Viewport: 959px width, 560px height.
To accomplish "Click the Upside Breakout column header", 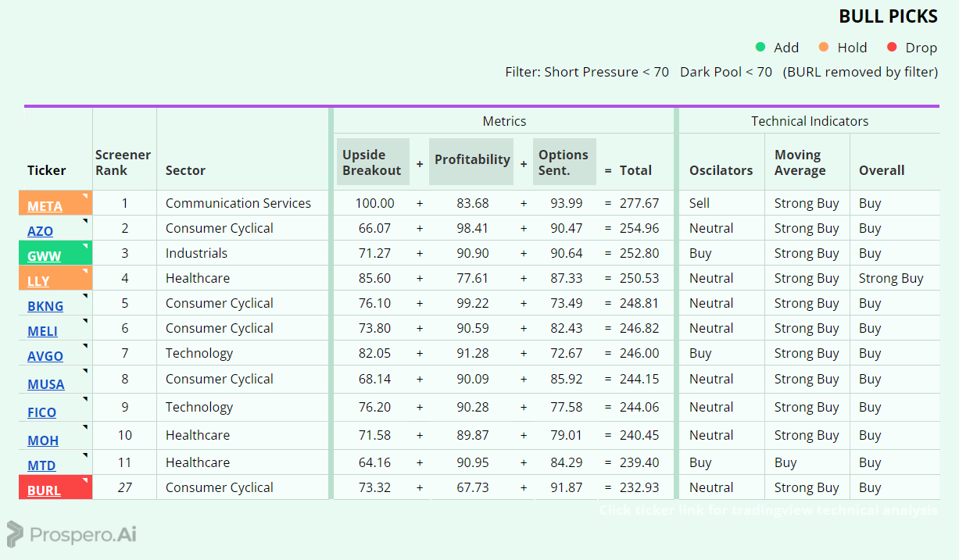I will (x=373, y=162).
